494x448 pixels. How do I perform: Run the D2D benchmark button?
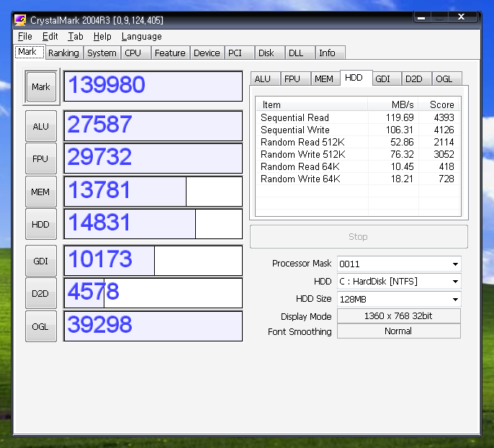coord(41,293)
